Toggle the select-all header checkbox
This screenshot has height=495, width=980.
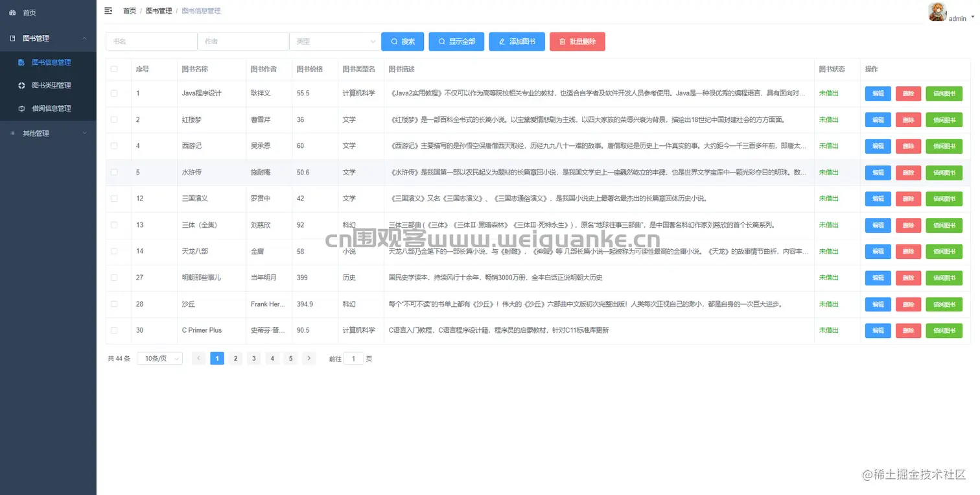(114, 69)
